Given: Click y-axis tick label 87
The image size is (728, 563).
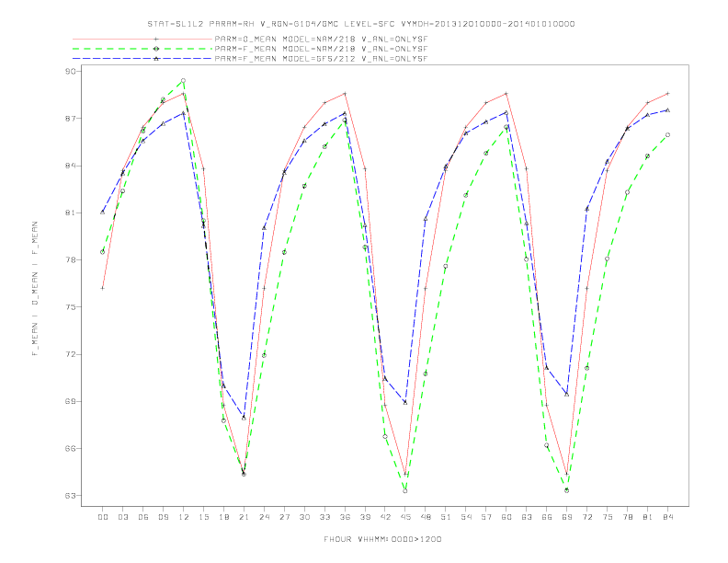Looking at the screenshot, I should click(x=72, y=119).
